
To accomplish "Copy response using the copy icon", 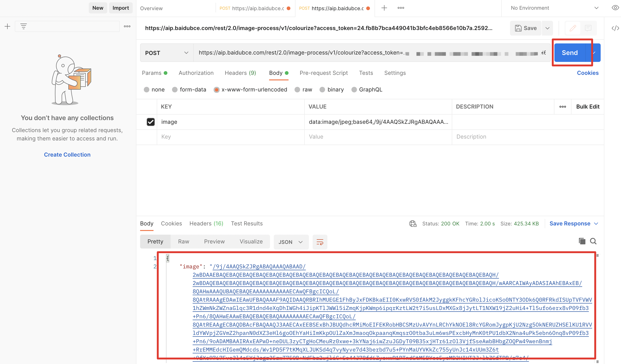I will (582, 241).
